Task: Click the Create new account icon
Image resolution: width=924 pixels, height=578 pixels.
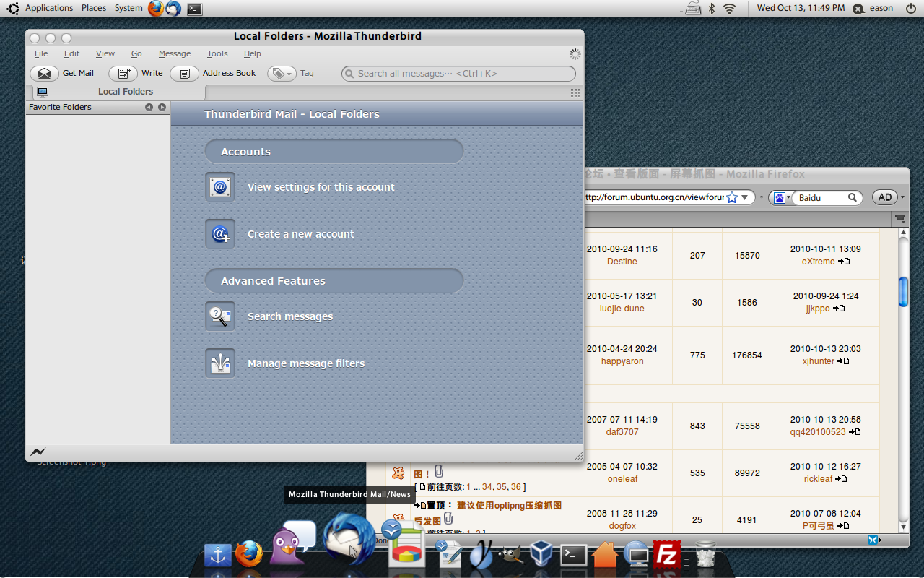Action: pos(220,234)
